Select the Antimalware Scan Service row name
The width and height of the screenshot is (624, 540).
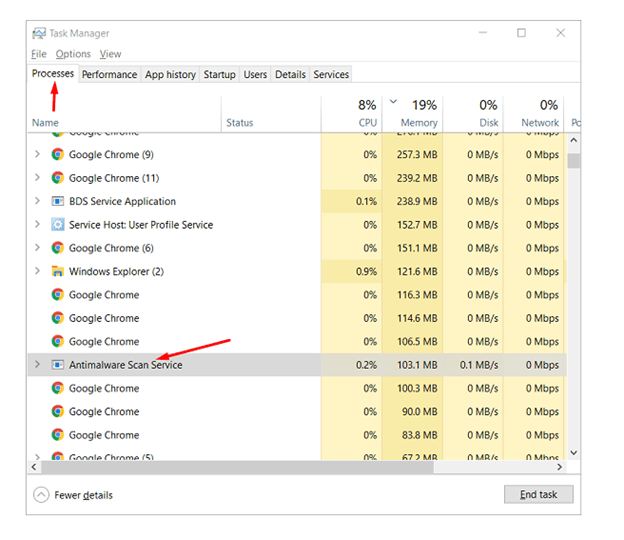click(x=126, y=365)
